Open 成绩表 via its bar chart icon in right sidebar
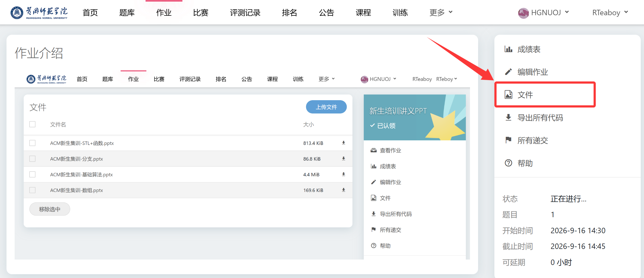The height and width of the screenshot is (278, 644). pos(508,49)
